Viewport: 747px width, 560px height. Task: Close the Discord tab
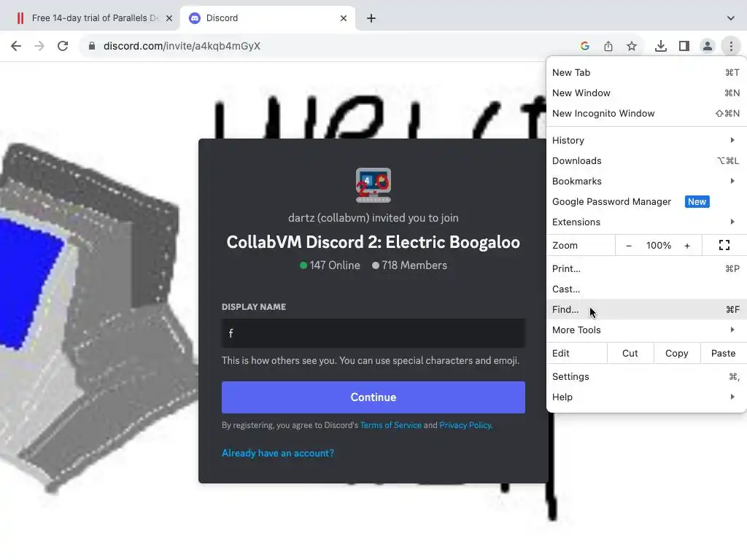(344, 18)
